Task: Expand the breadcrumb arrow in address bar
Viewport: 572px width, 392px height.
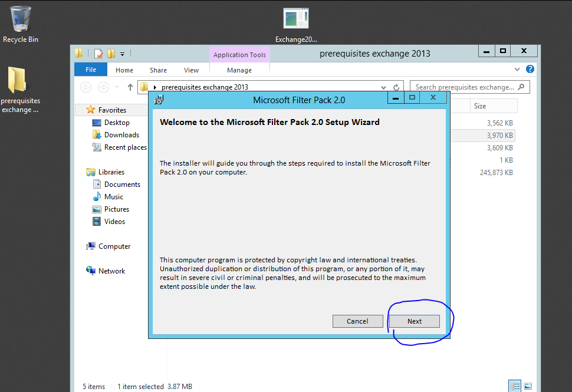Action: pos(155,87)
